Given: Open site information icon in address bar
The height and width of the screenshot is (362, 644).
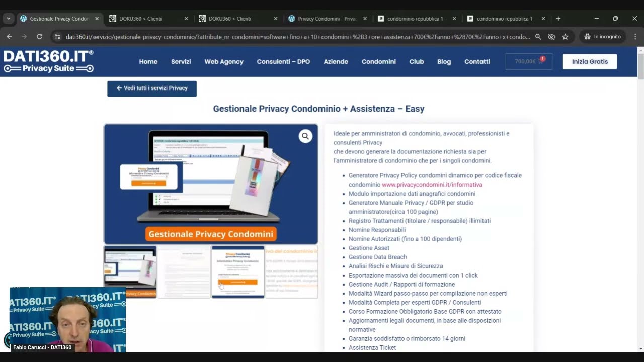Looking at the screenshot, I should pyautogui.click(x=57, y=37).
